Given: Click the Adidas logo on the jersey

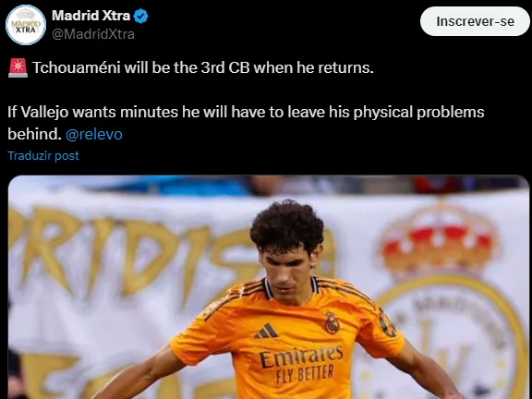Looking at the screenshot, I should coord(267,331).
